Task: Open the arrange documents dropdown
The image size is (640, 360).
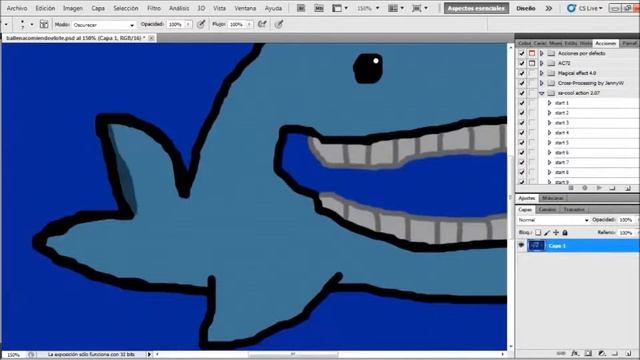Action: point(396,8)
